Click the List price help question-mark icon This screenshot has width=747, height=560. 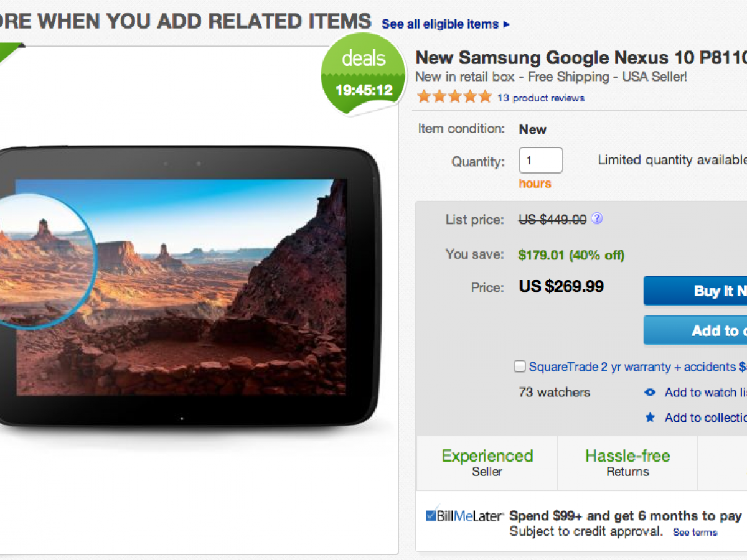tap(597, 218)
